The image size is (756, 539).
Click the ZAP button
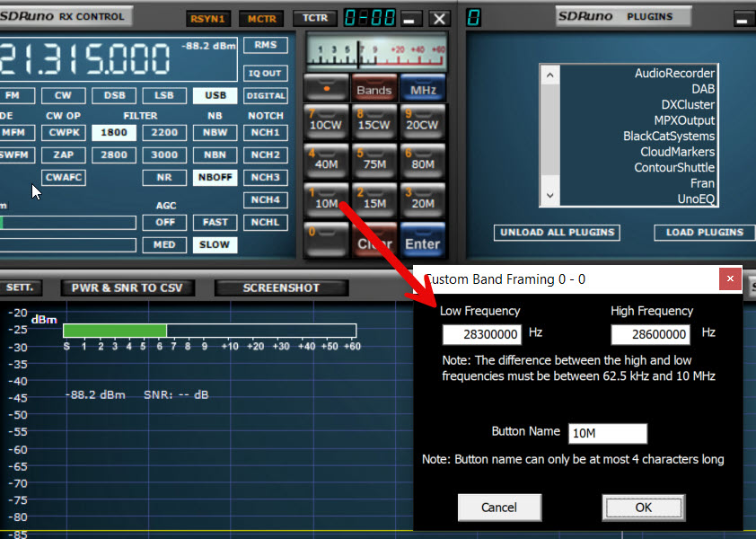63,155
